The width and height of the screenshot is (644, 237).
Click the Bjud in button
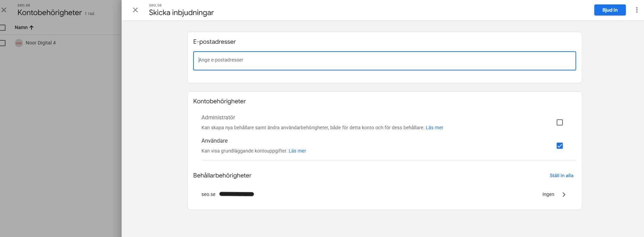pos(610,10)
